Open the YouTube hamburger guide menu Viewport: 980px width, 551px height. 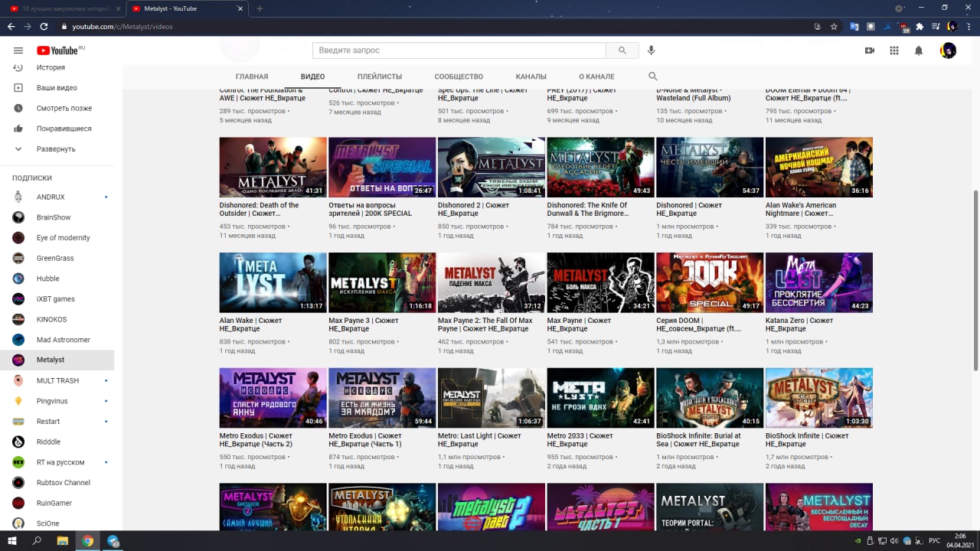(18, 51)
